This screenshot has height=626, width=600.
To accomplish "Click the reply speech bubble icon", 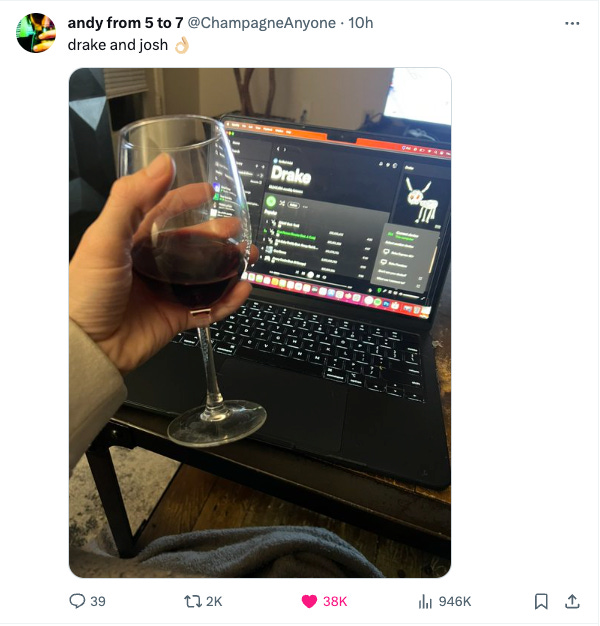I will pyautogui.click(x=77, y=601).
